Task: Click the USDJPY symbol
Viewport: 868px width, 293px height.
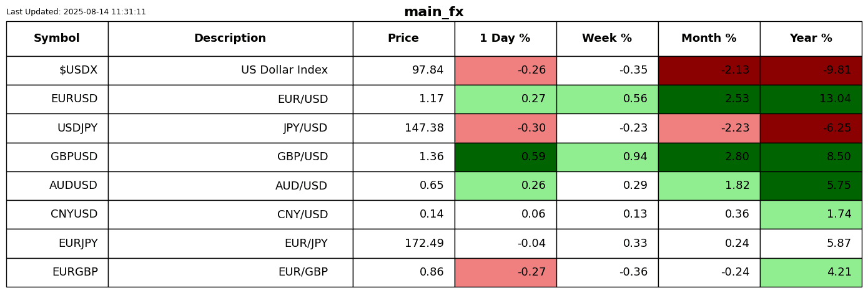Action: coord(77,128)
